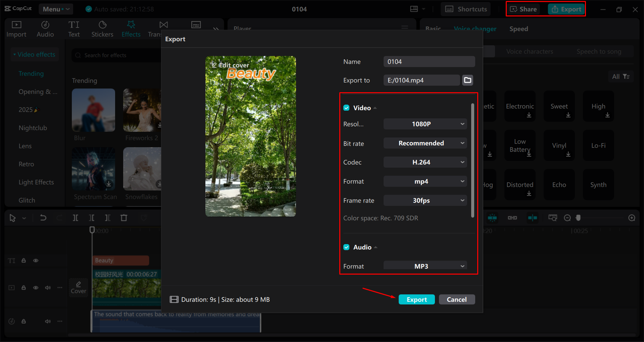
Task: Select the Snowflakes effect thumbnail
Action: [142, 169]
